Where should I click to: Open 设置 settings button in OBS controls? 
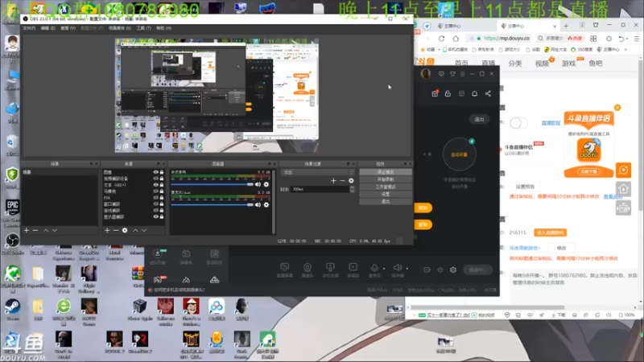pyautogui.click(x=386, y=194)
